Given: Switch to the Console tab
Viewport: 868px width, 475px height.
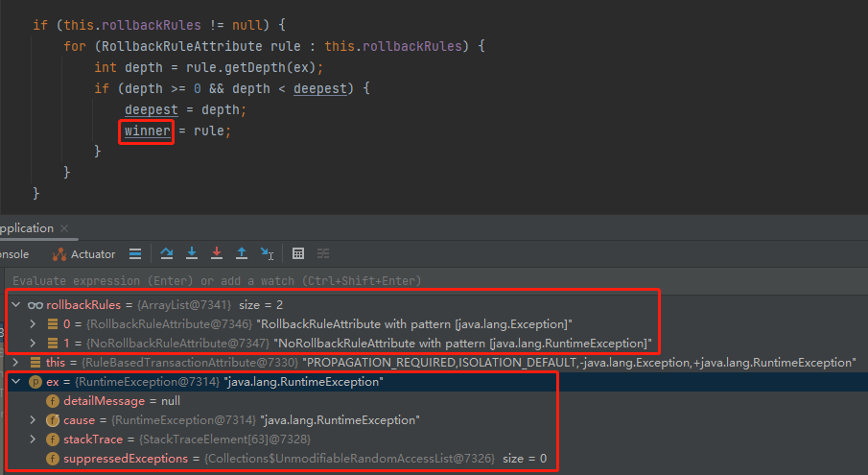Looking at the screenshot, I should [14, 254].
